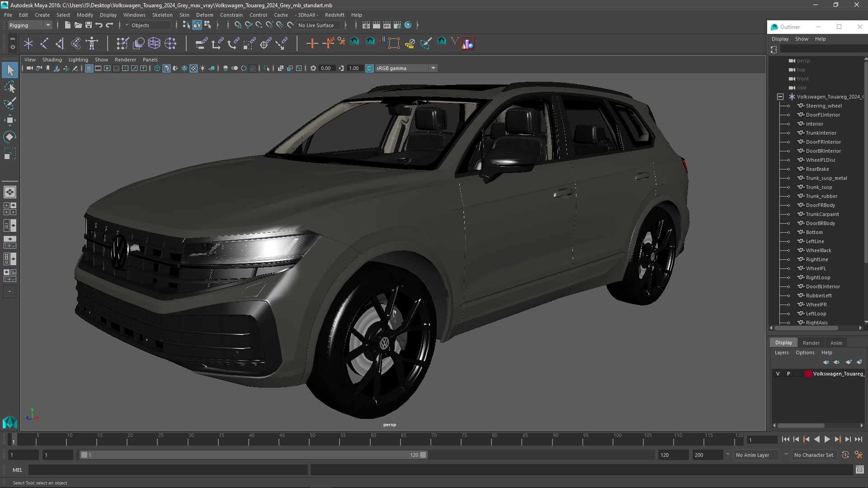868x488 pixels.
Task: Click the Snap to grids icon
Action: pyautogui.click(x=238, y=25)
